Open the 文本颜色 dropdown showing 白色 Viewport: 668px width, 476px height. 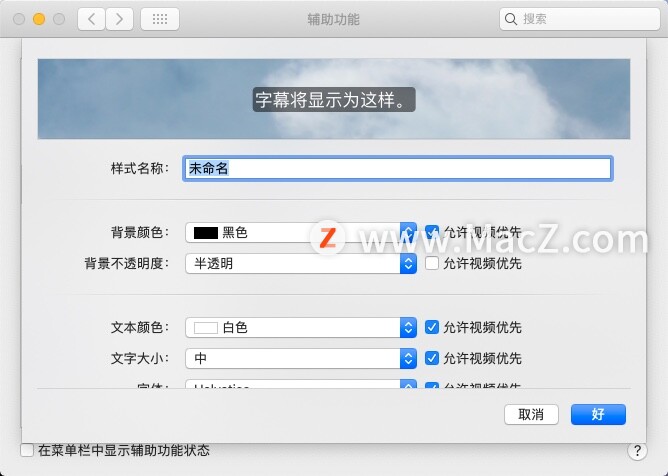(301, 327)
